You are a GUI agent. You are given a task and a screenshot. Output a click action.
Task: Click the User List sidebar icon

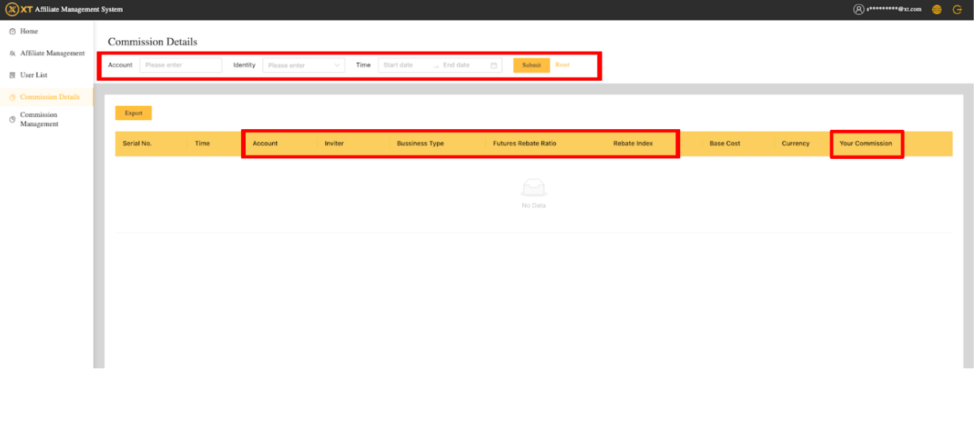pos(12,75)
